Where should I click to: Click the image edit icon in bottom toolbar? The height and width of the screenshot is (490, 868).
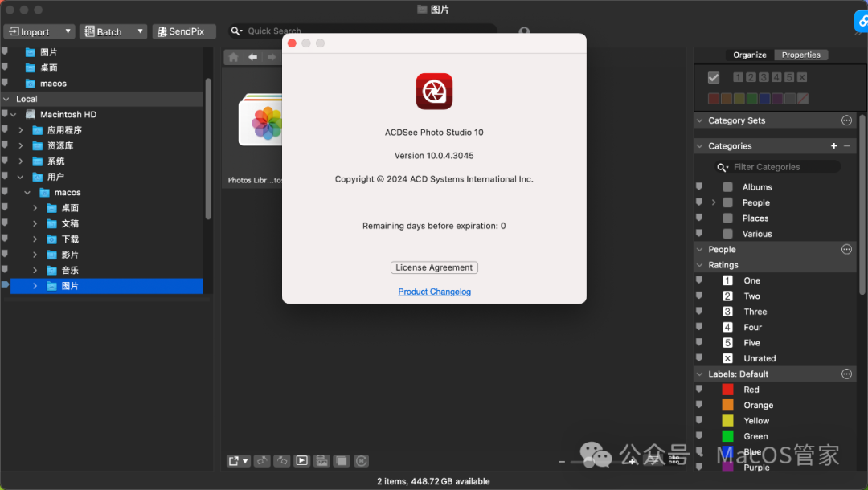(x=321, y=461)
